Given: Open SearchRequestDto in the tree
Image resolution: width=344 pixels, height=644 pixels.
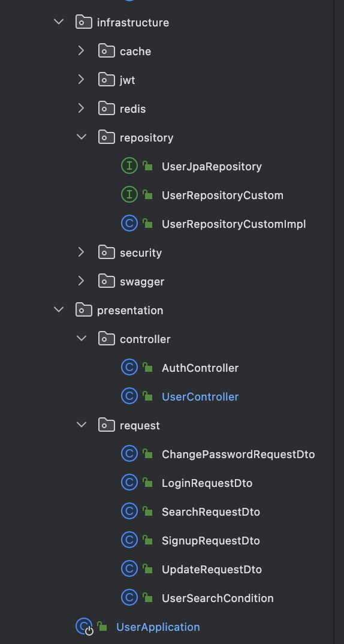Looking at the screenshot, I should coord(210,511).
